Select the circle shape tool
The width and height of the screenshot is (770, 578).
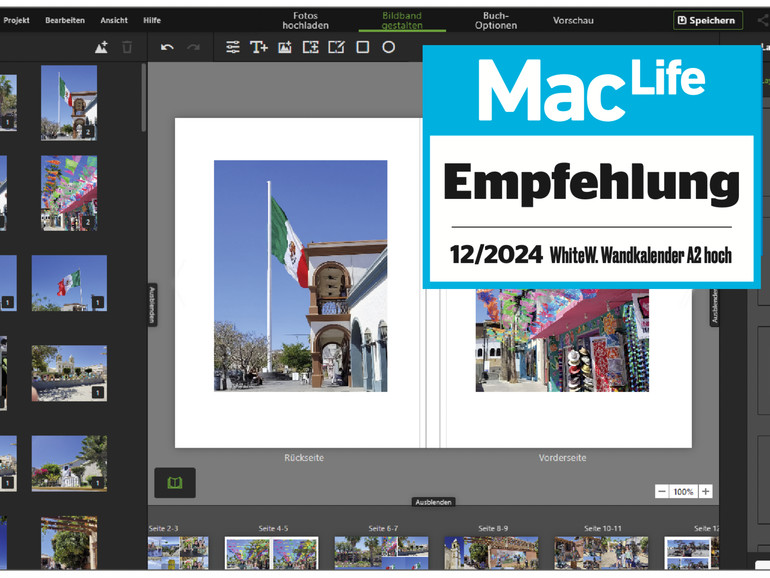(x=388, y=47)
